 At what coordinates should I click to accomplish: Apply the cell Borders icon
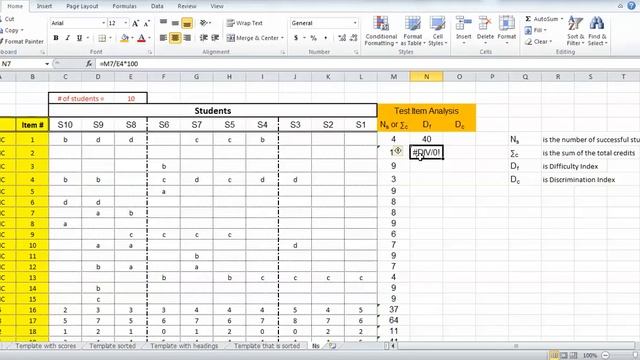pyautogui.click(x=102, y=38)
